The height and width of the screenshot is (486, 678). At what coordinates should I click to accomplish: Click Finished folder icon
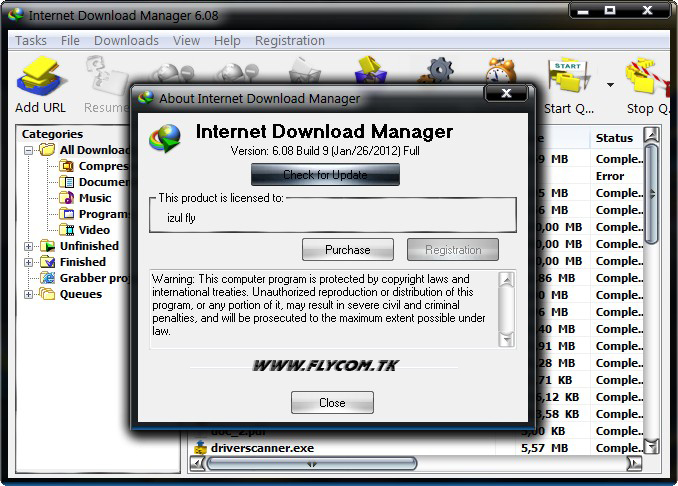48,262
